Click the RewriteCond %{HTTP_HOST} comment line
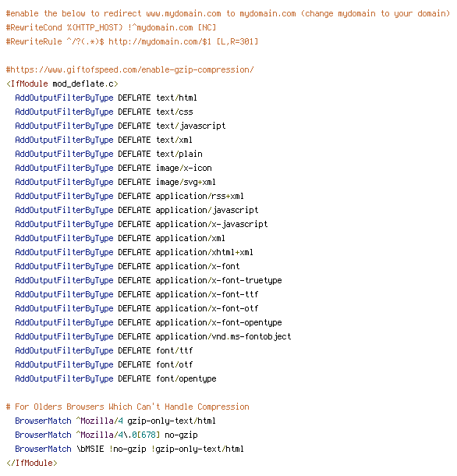457x476 pixels. [111, 27]
